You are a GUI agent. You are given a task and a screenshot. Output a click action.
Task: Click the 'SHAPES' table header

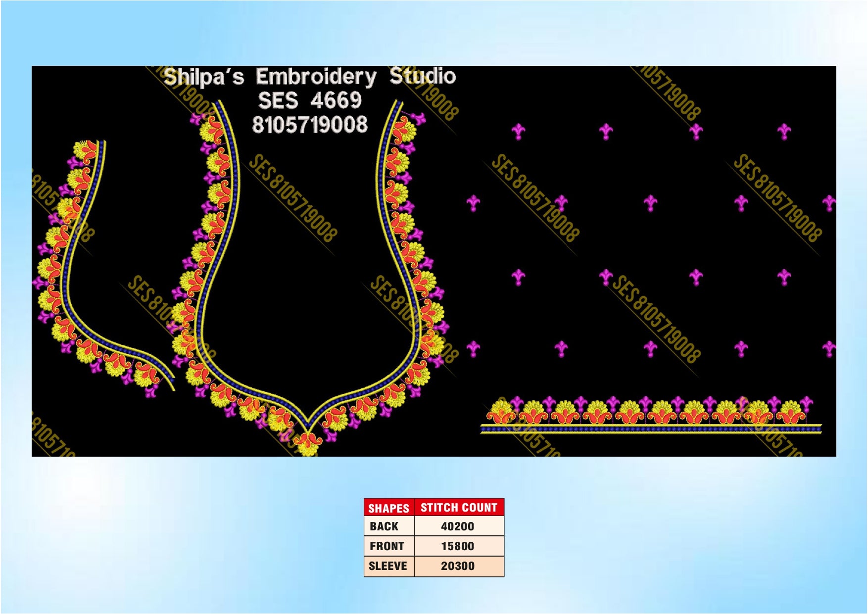(x=388, y=508)
